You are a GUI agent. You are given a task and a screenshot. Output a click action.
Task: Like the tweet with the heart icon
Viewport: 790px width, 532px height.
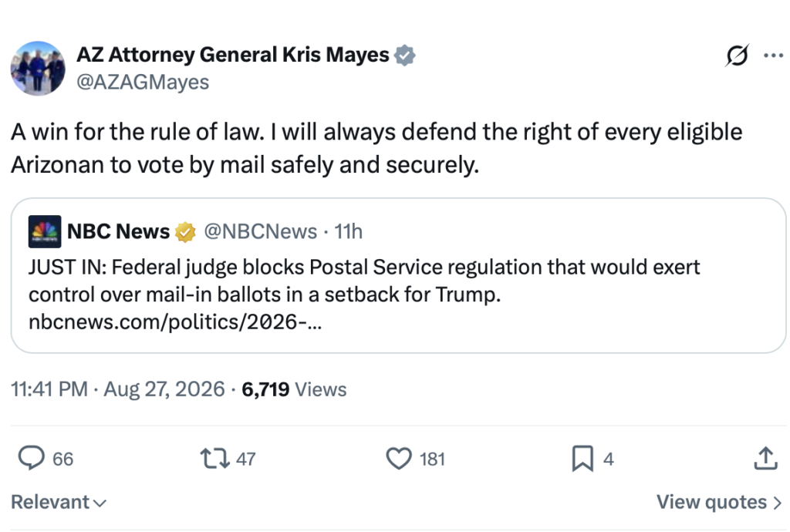pyautogui.click(x=399, y=459)
